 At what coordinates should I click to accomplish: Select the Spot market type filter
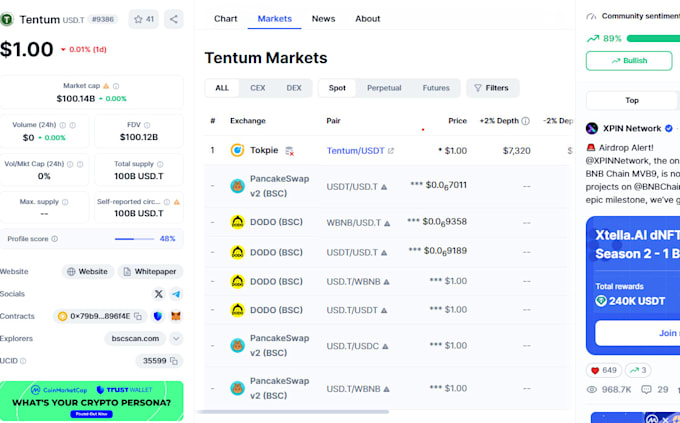337,88
